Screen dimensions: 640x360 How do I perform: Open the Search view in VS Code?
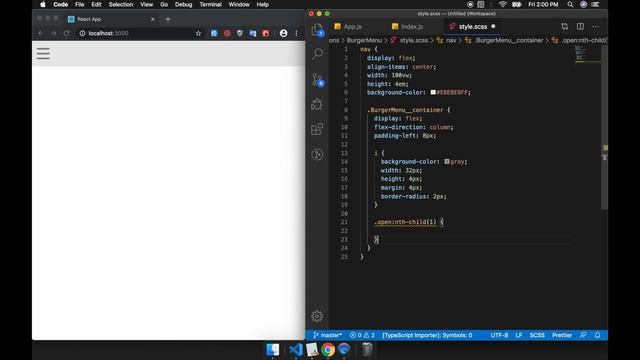317,53
